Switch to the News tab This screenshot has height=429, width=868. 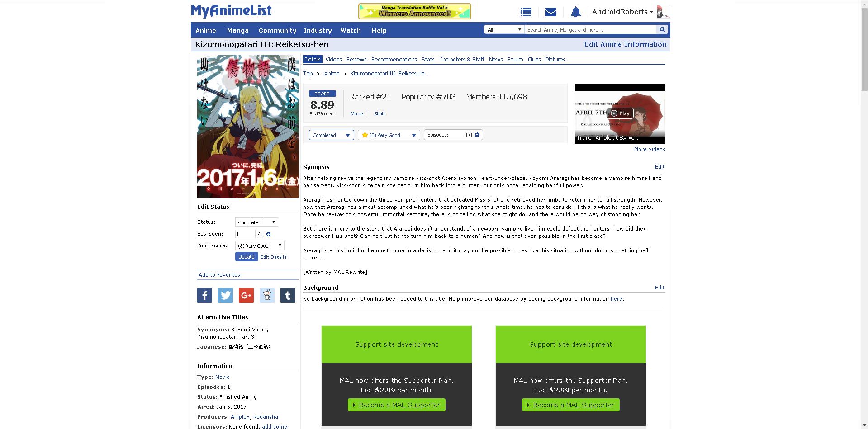[496, 60]
